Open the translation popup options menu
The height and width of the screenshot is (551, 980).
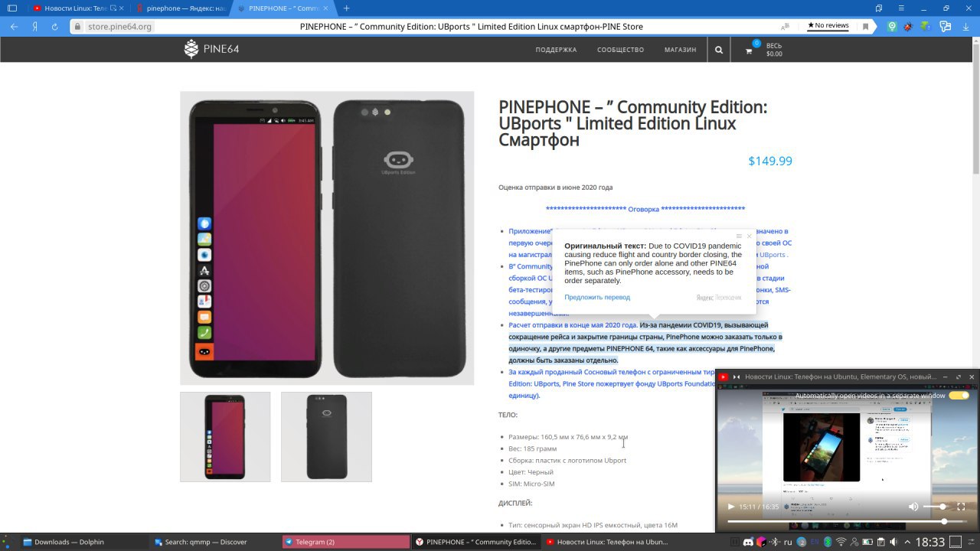[738, 236]
